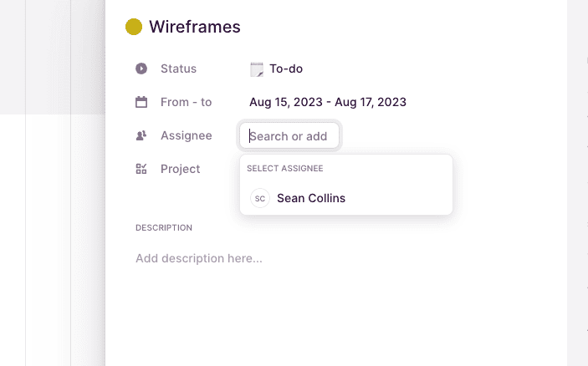
Task: Click the Wireframes task title
Action: click(195, 27)
